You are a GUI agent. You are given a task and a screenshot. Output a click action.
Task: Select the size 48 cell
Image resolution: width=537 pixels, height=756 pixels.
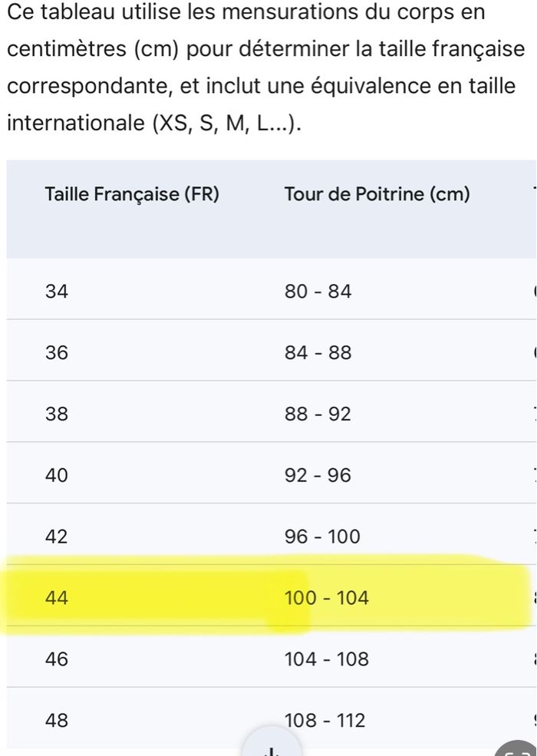click(x=58, y=721)
